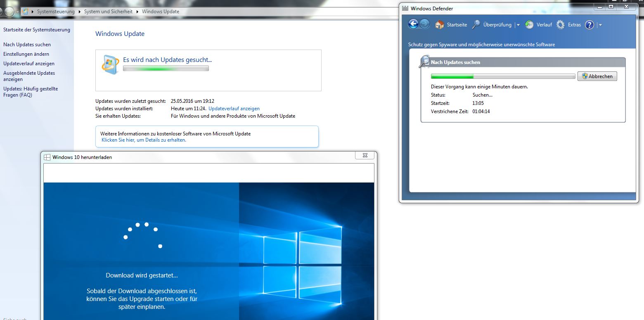
Task: Click Startseite label in Defender toolbar
Action: pyautogui.click(x=457, y=25)
